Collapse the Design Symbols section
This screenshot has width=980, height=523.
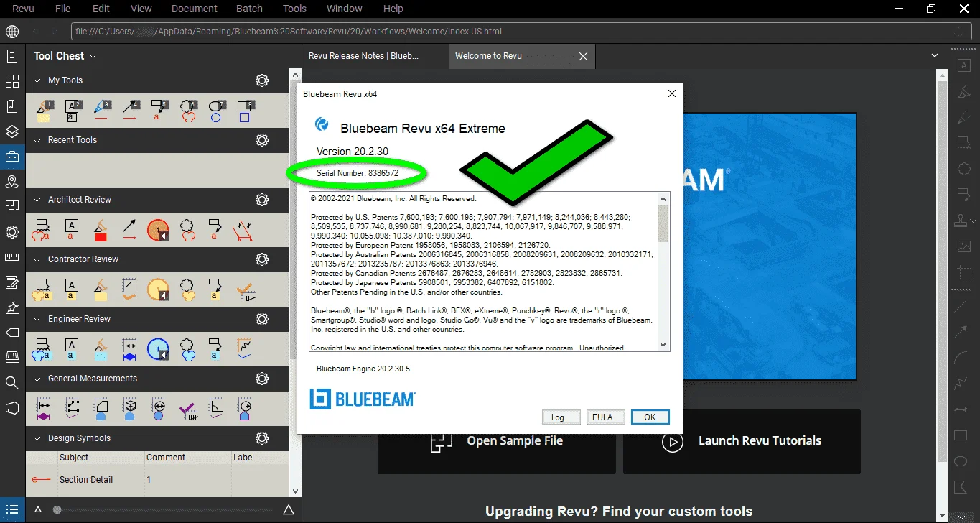(38, 438)
